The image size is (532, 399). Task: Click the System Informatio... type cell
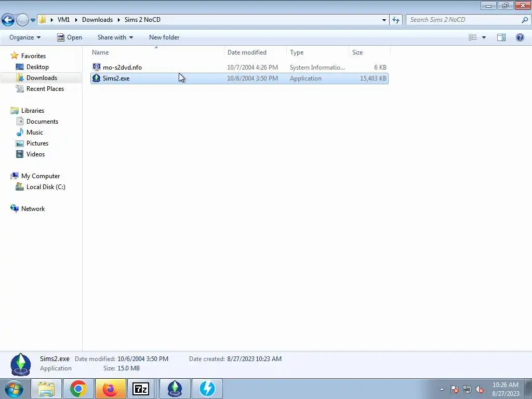[317, 68]
